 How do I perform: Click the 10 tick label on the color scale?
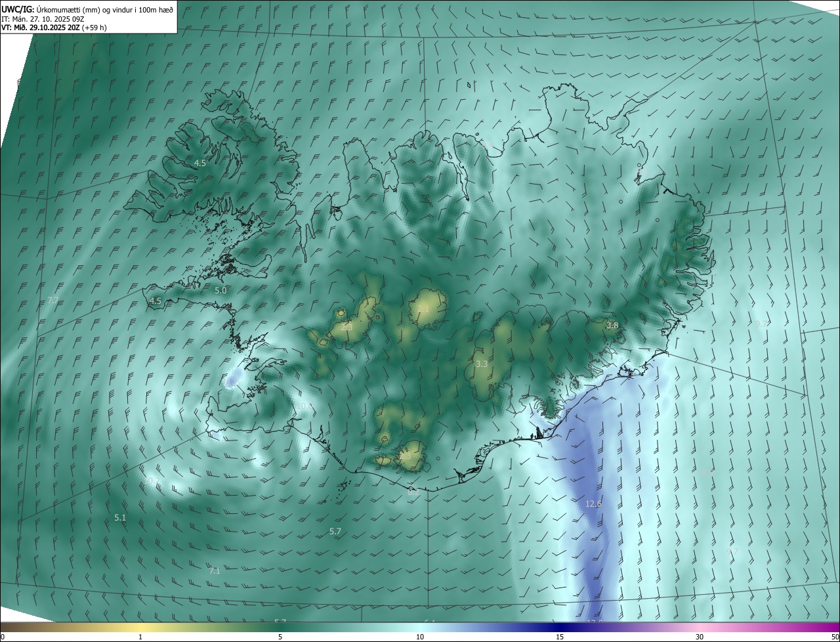[x=420, y=637]
